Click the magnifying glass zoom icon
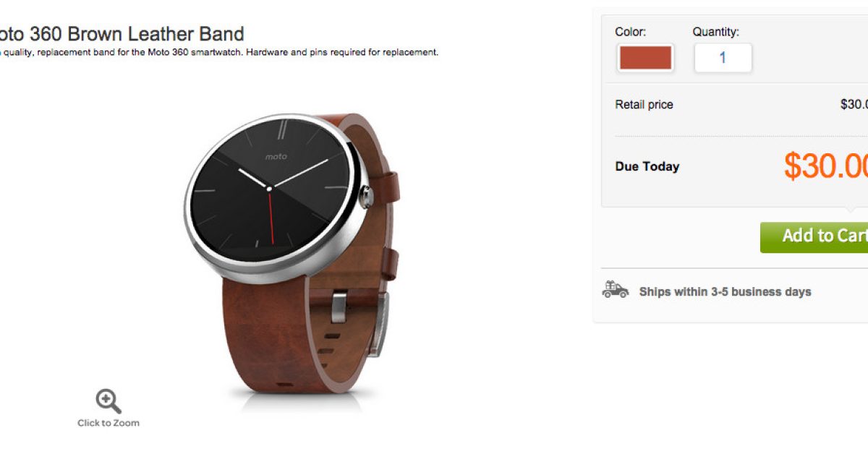Image resolution: width=868 pixels, height=454 pixels. pyautogui.click(x=109, y=401)
